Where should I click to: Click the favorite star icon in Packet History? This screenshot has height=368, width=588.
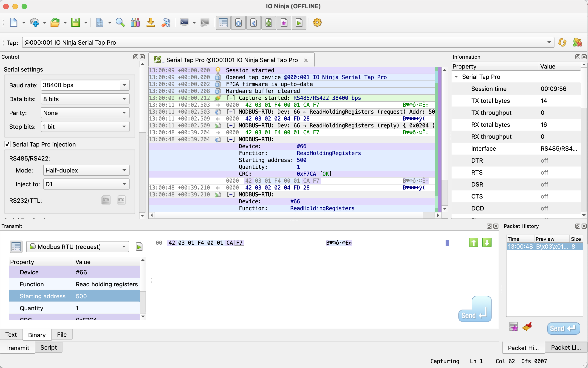click(514, 327)
